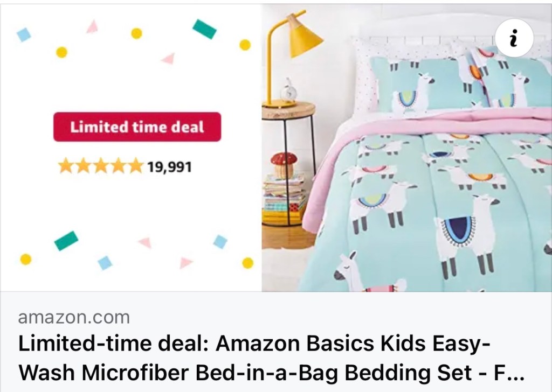This screenshot has width=552, height=392.
Task: Click the red mushroom decoration on the shelf
Action: 284,165
